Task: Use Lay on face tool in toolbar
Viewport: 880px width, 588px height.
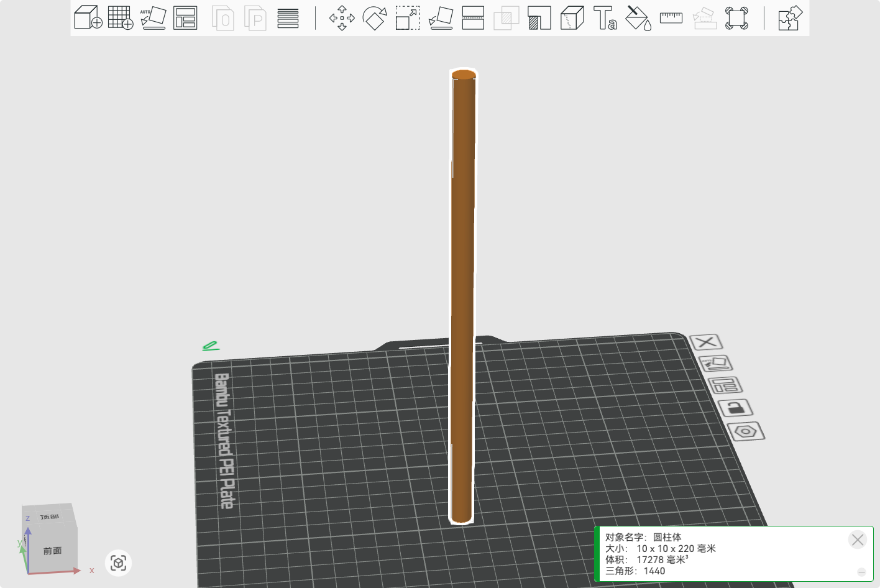Action: tap(441, 17)
